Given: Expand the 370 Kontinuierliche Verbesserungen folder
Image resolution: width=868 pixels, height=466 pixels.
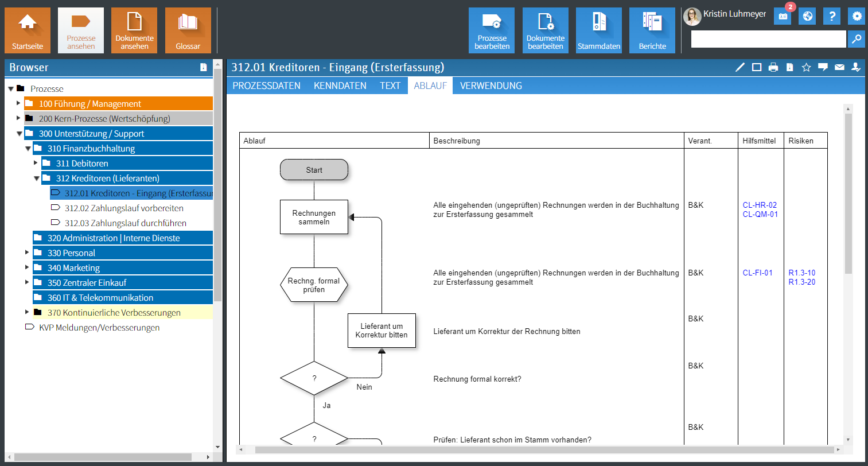Looking at the screenshot, I should 27,312.
